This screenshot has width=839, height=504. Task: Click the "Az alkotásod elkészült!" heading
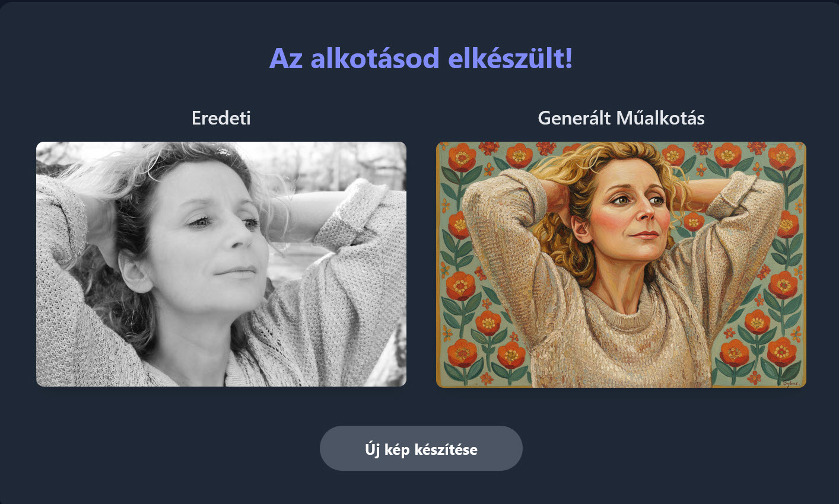[421, 58]
